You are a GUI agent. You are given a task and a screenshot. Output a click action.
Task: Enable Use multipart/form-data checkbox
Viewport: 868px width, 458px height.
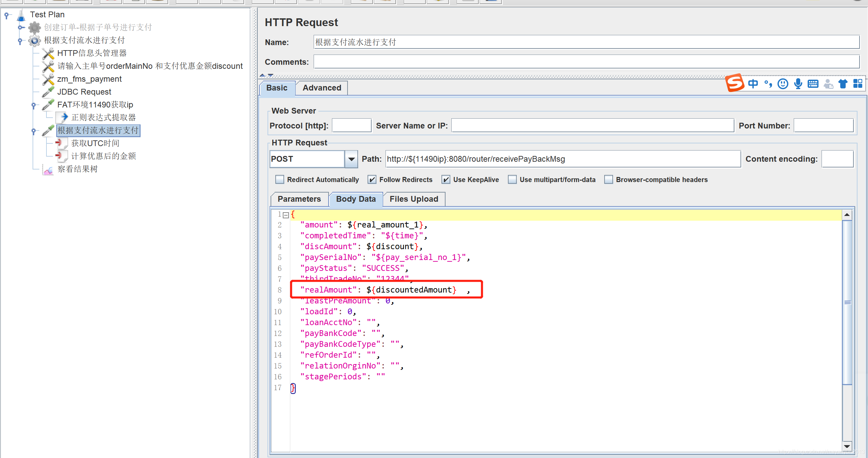512,180
